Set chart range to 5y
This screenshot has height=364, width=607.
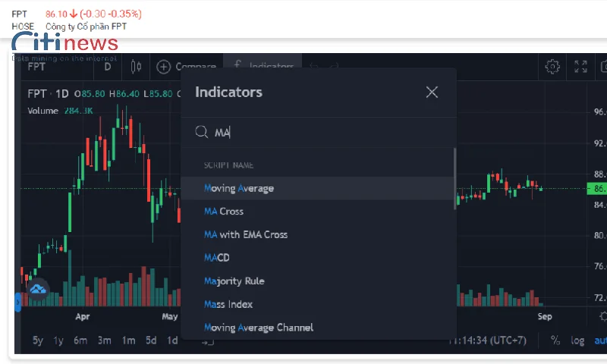(37, 340)
